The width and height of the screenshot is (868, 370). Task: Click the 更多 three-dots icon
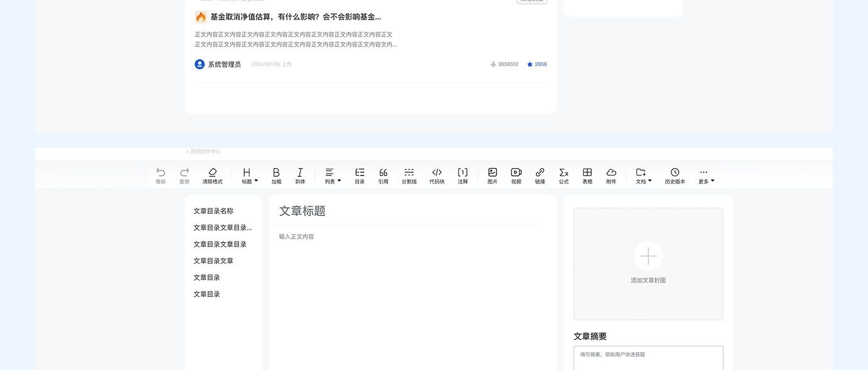[704, 172]
